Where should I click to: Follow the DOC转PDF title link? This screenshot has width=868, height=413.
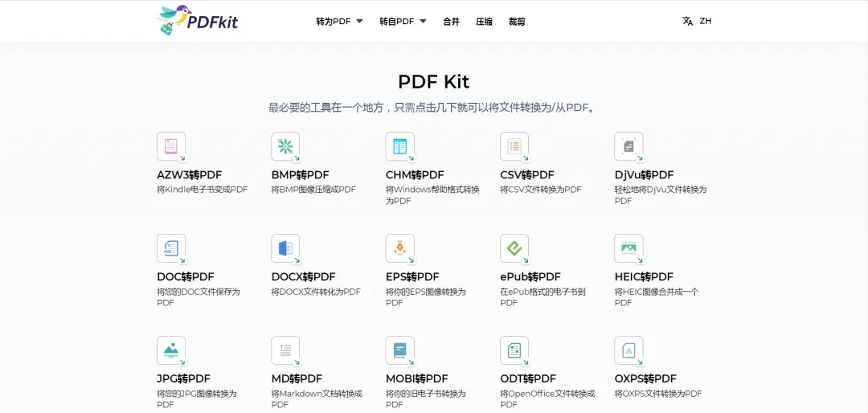click(x=186, y=277)
